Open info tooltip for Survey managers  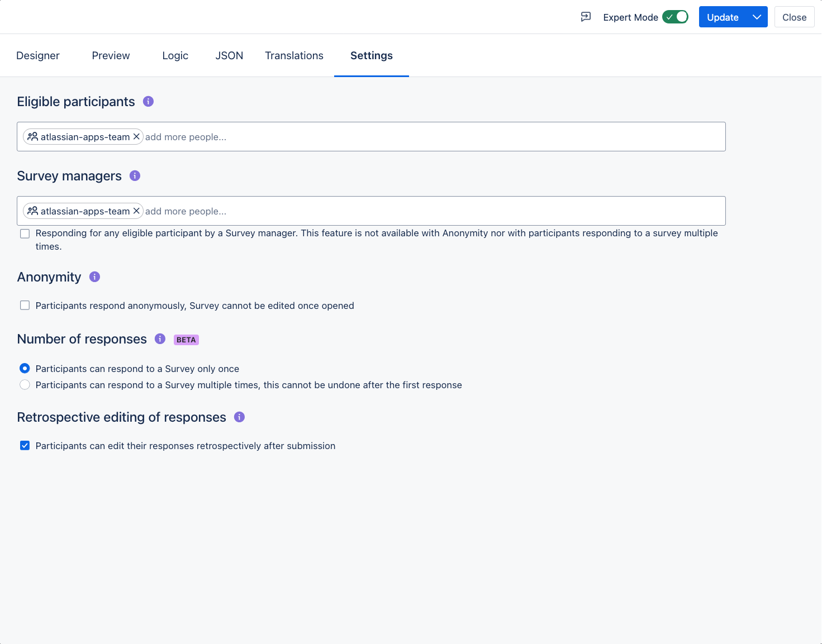(135, 175)
